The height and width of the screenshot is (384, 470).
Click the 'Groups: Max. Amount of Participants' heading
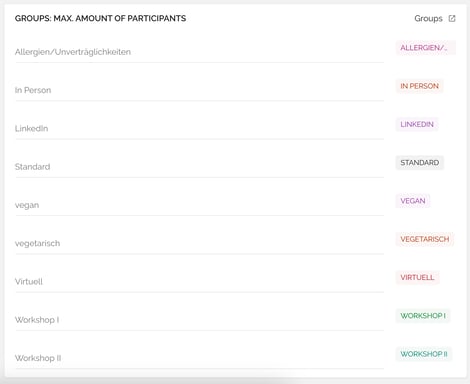tap(100, 18)
